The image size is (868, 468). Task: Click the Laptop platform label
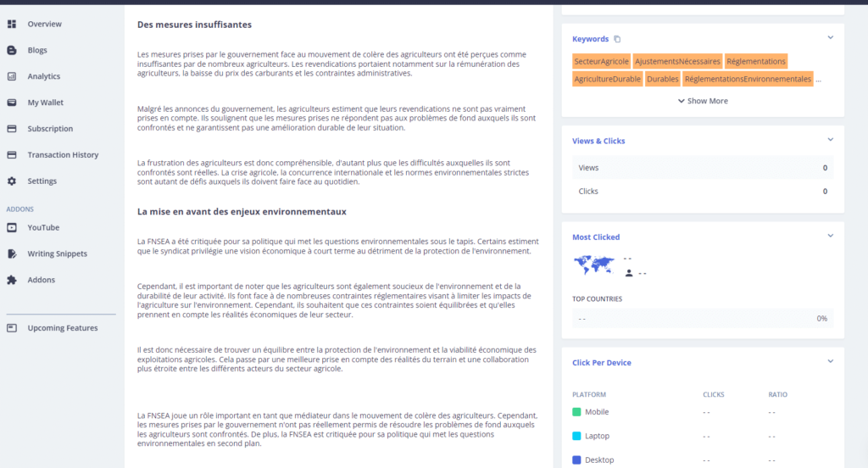[598, 436]
